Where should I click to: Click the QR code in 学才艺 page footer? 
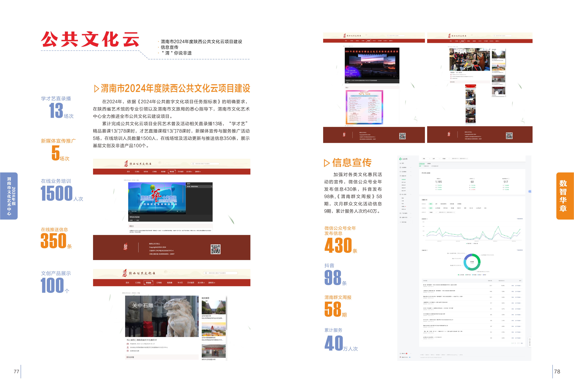(215, 249)
